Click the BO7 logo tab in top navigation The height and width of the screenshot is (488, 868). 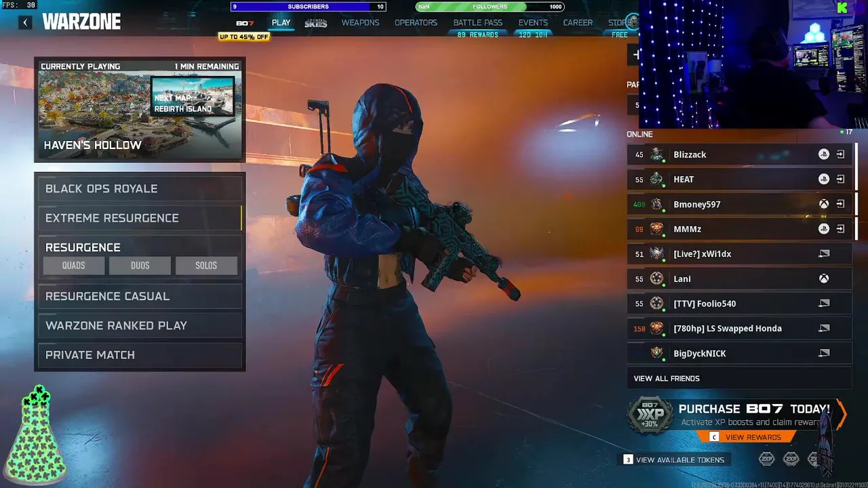[245, 23]
